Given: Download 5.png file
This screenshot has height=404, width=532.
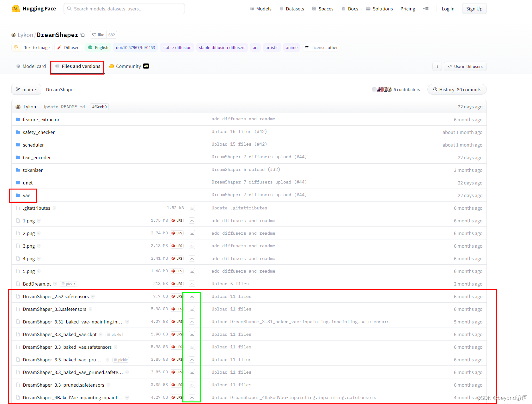Looking at the screenshot, I should click(192, 271).
